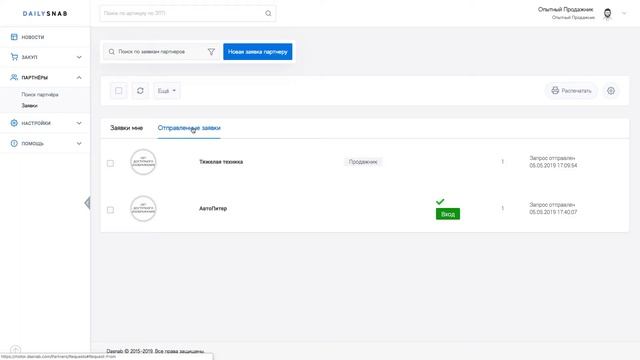Viewport: 640px width, 360px height.
Task: Open the table settings gear icon
Action: (611, 91)
